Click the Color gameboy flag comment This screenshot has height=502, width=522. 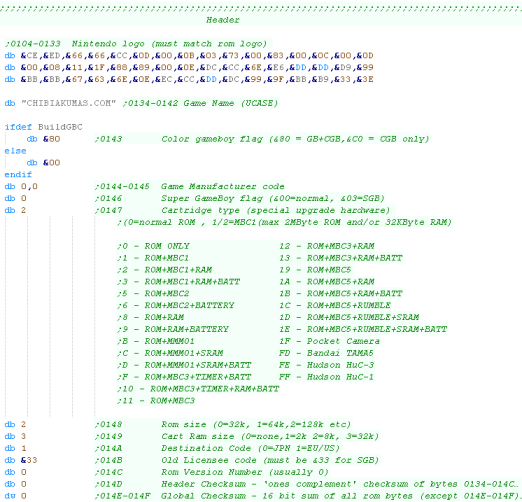262,139
